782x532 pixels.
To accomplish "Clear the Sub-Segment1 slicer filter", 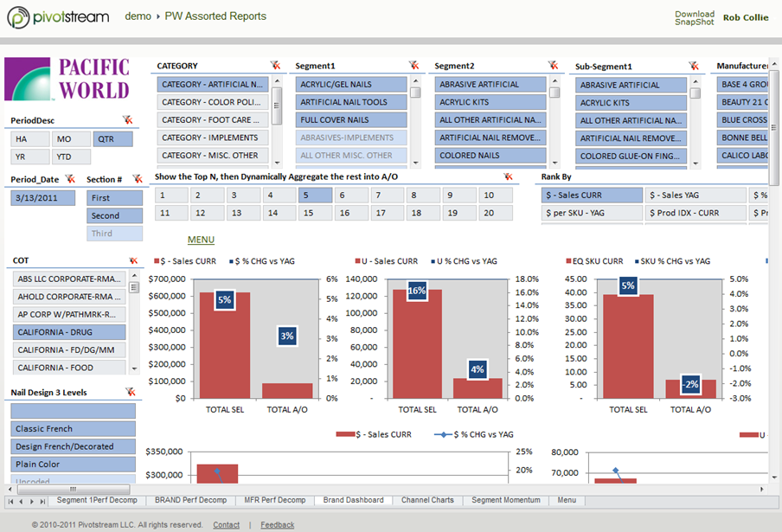I will 694,65.
